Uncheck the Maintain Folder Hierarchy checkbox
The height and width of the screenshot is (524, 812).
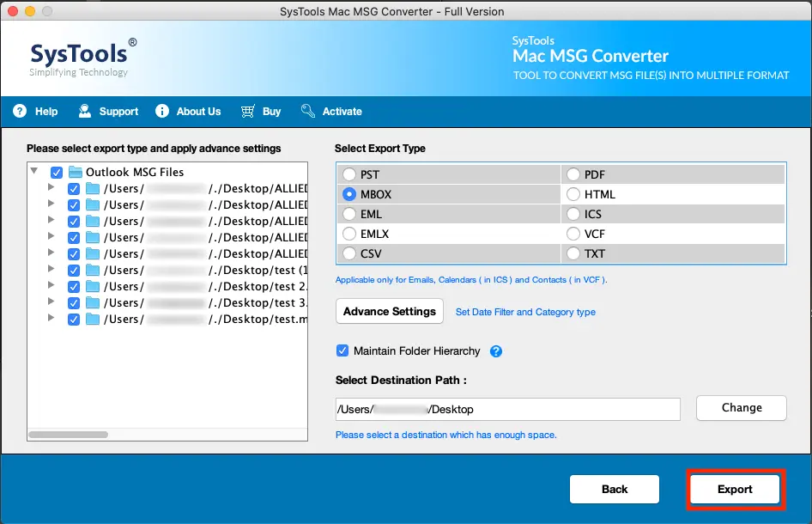click(x=342, y=350)
